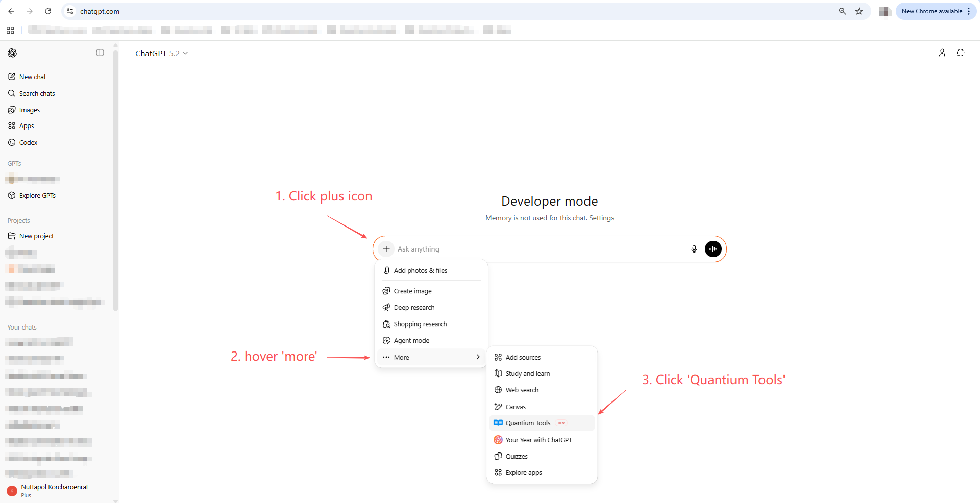Select Quizzes from the submenu
The width and height of the screenshot is (980, 503).
point(542,456)
